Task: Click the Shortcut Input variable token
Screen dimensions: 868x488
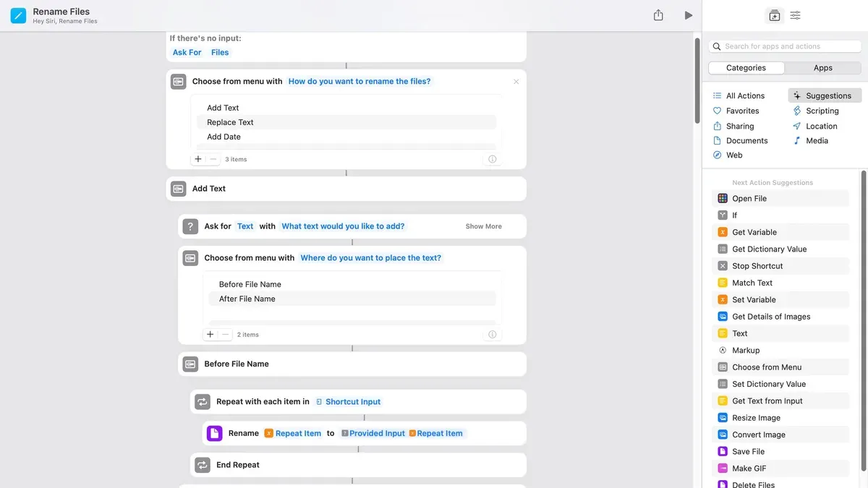Action: pyautogui.click(x=348, y=402)
